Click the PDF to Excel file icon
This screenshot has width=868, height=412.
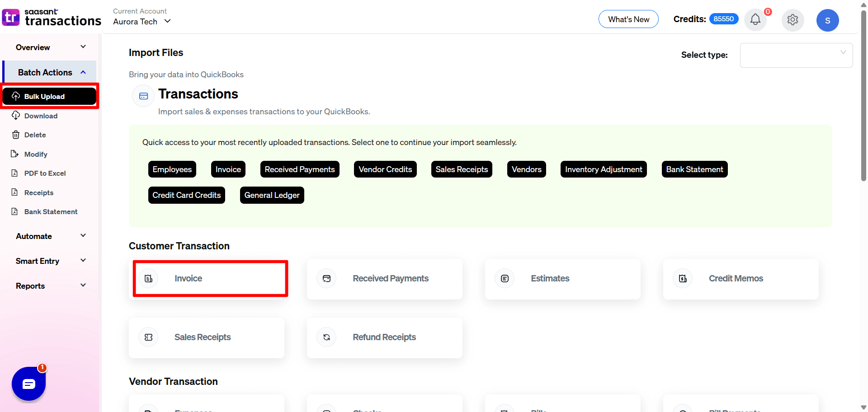[15, 173]
